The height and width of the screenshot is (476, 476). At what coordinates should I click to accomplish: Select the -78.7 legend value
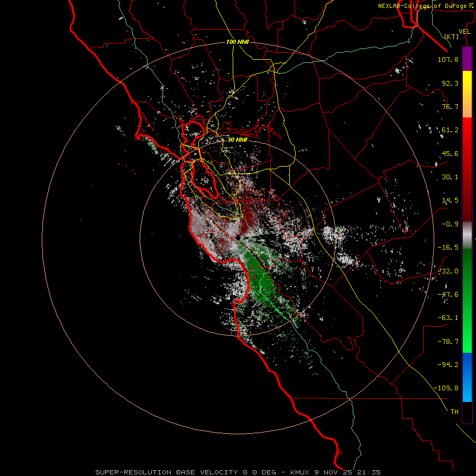pyautogui.click(x=448, y=342)
